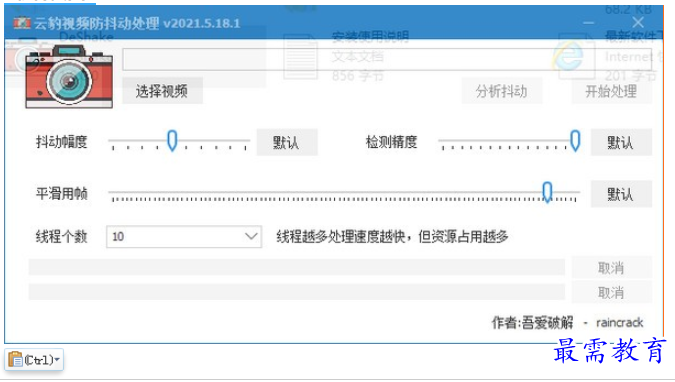Close the 云豹视频防抖动处理 window
675x382 pixels.
pyautogui.click(x=638, y=22)
